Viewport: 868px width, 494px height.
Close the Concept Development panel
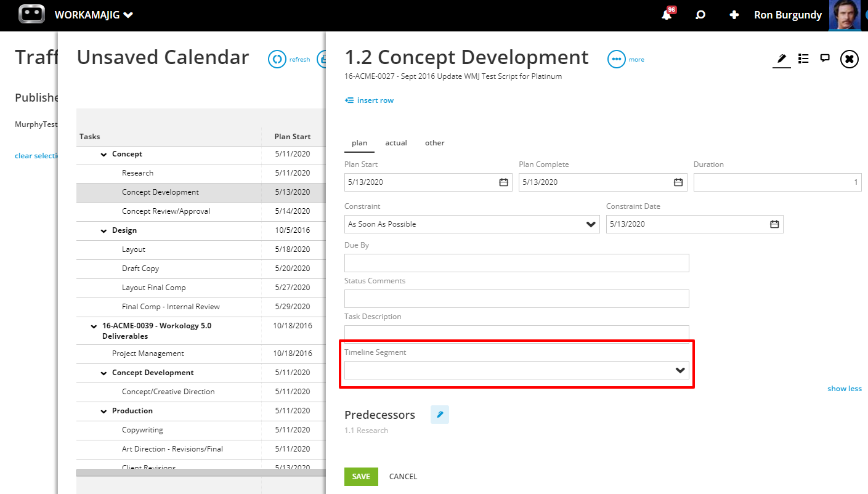tap(850, 59)
